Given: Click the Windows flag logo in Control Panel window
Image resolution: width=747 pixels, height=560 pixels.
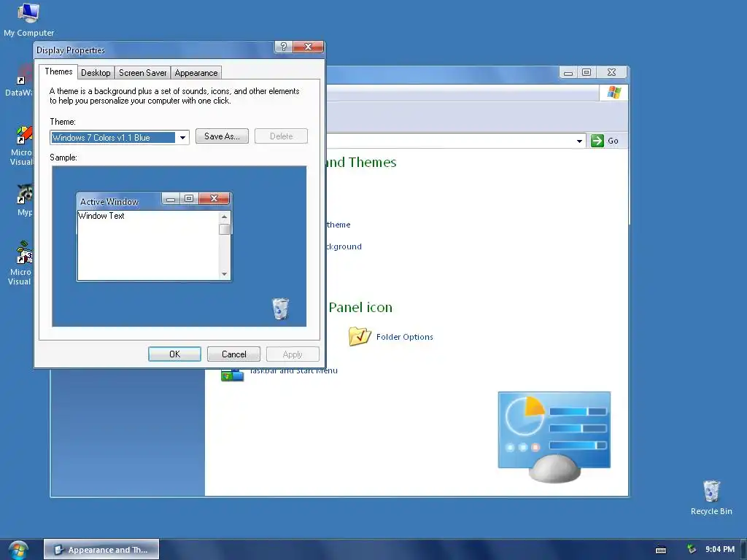Looking at the screenshot, I should point(614,93).
